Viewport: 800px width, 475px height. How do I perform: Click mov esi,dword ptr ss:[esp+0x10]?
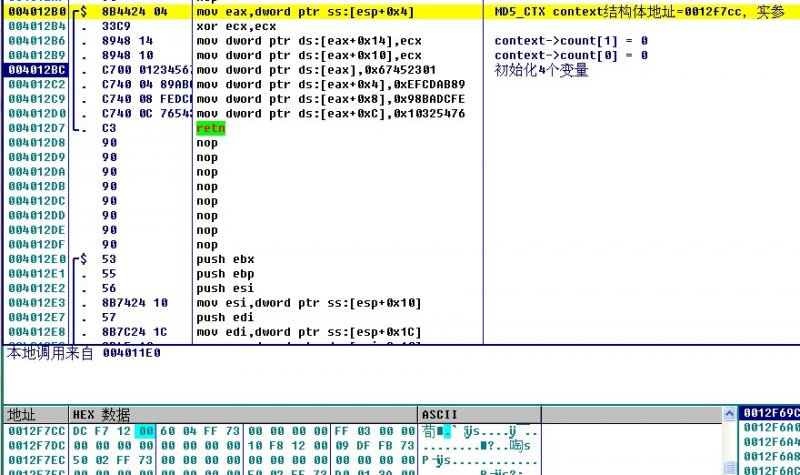tap(309, 303)
